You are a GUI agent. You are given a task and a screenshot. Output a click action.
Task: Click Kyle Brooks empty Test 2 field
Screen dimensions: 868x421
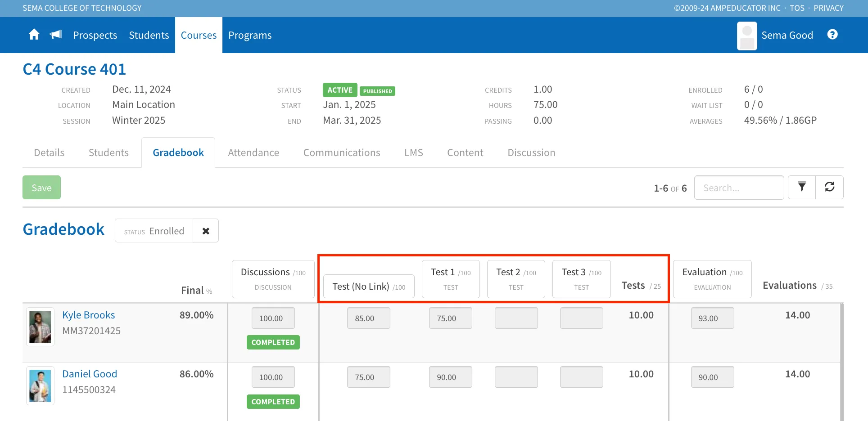tap(516, 318)
